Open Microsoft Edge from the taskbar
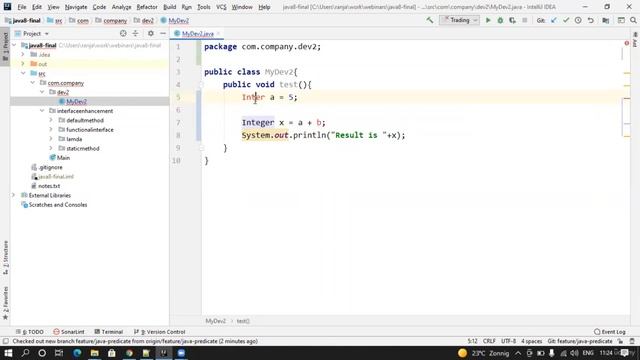The image size is (640, 360). [x=77, y=353]
